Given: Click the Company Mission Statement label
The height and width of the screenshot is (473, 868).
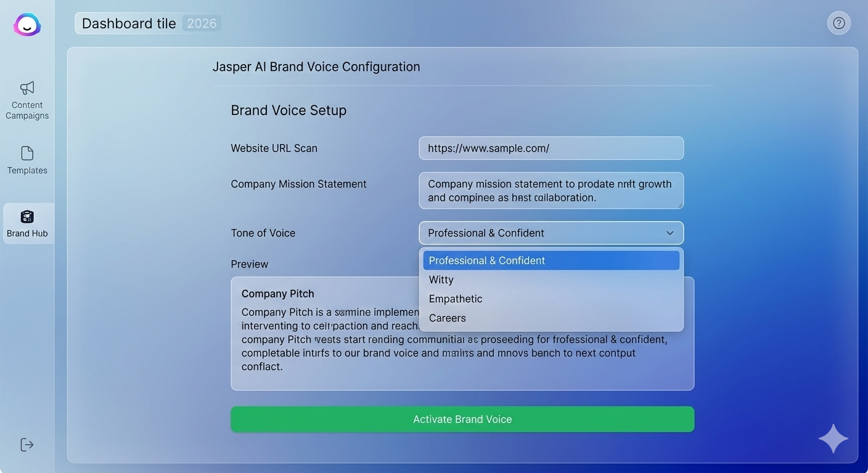Looking at the screenshot, I should click(x=299, y=184).
